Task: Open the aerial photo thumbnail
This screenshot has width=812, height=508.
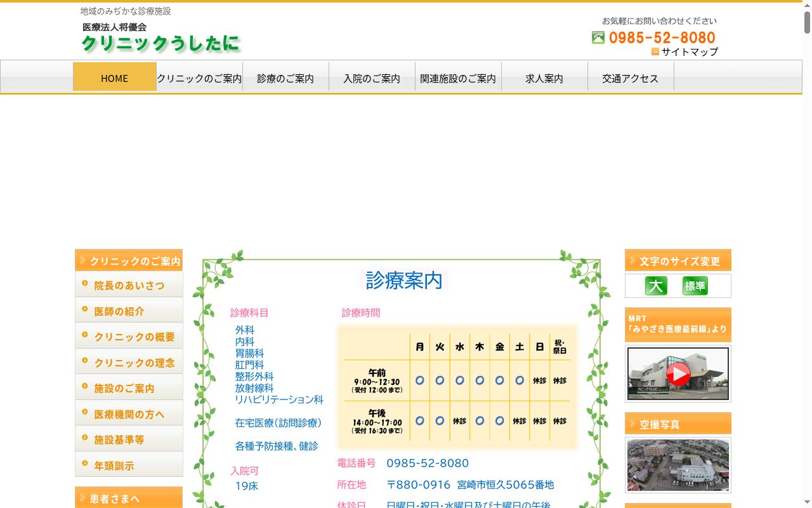Action: click(x=678, y=465)
